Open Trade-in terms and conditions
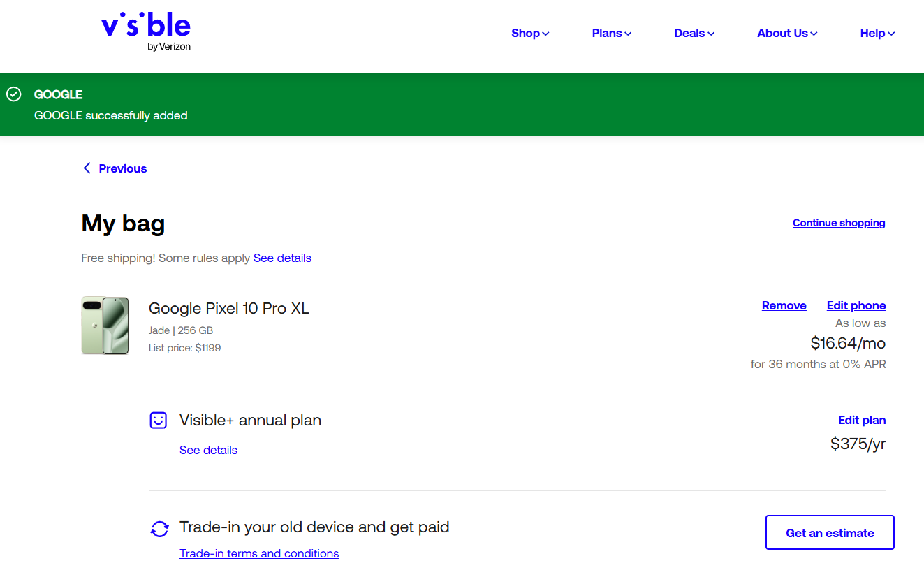 (x=259, y=553)
